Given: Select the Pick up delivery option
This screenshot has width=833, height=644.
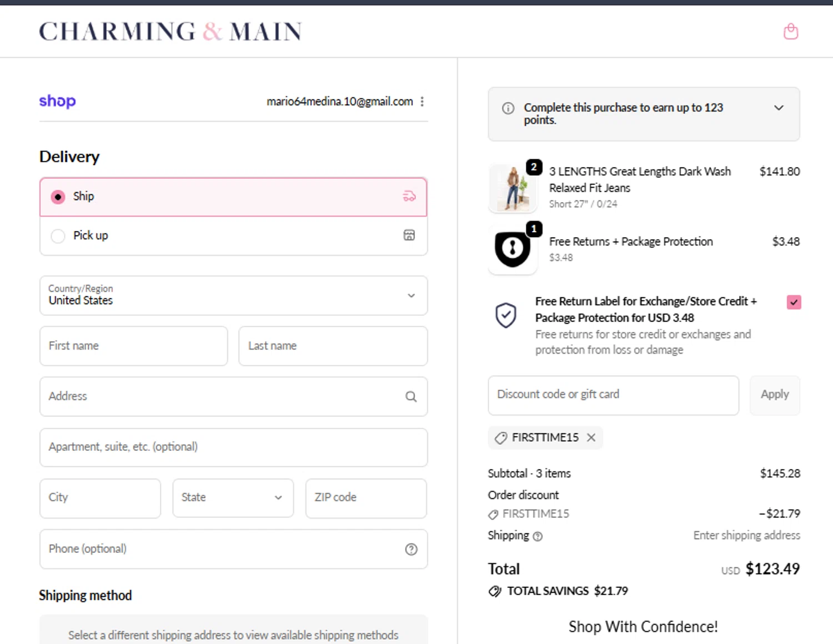Looking at the screenshot, I should (233, 236).
